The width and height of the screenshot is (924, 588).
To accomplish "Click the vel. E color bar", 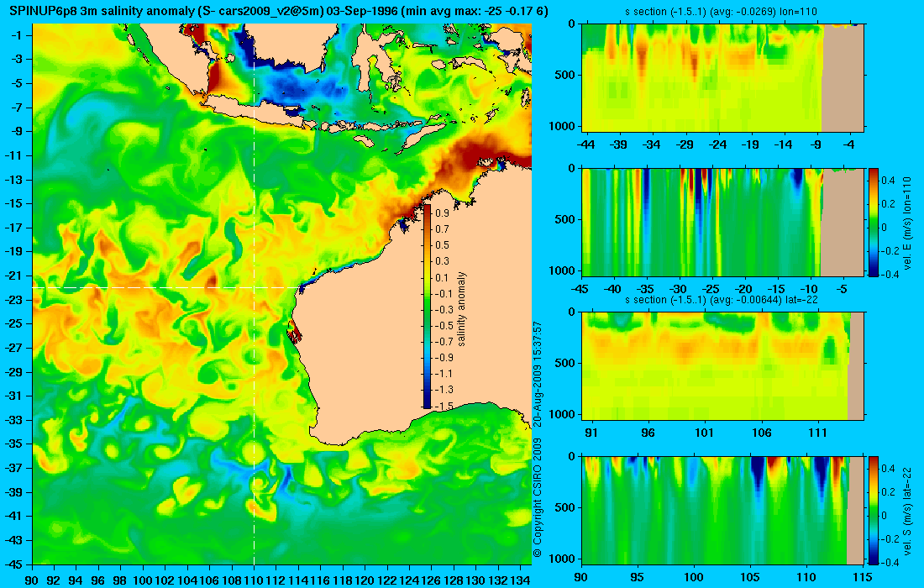I will tap(873, 222).
